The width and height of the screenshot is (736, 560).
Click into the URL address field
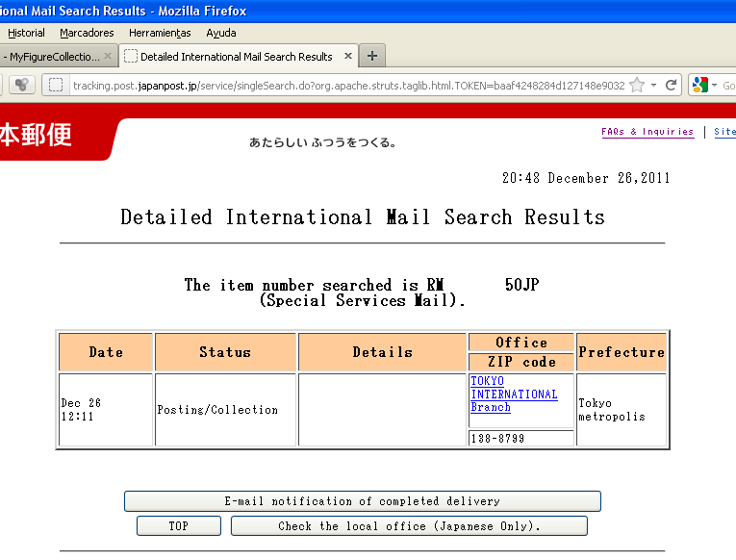(348, 86)
